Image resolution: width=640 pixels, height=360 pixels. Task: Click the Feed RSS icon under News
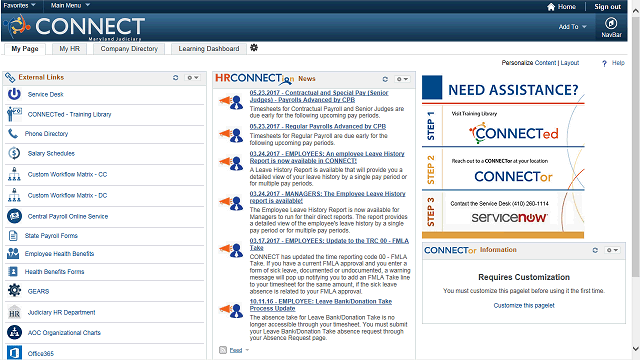pos(223,350)
